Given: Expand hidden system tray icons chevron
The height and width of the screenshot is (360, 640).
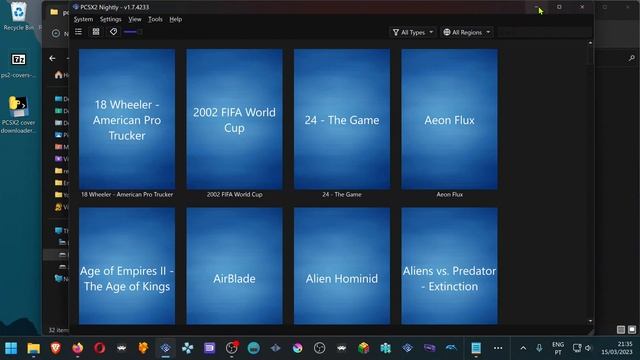Looking at the screenshot, I should coord(523,348).
